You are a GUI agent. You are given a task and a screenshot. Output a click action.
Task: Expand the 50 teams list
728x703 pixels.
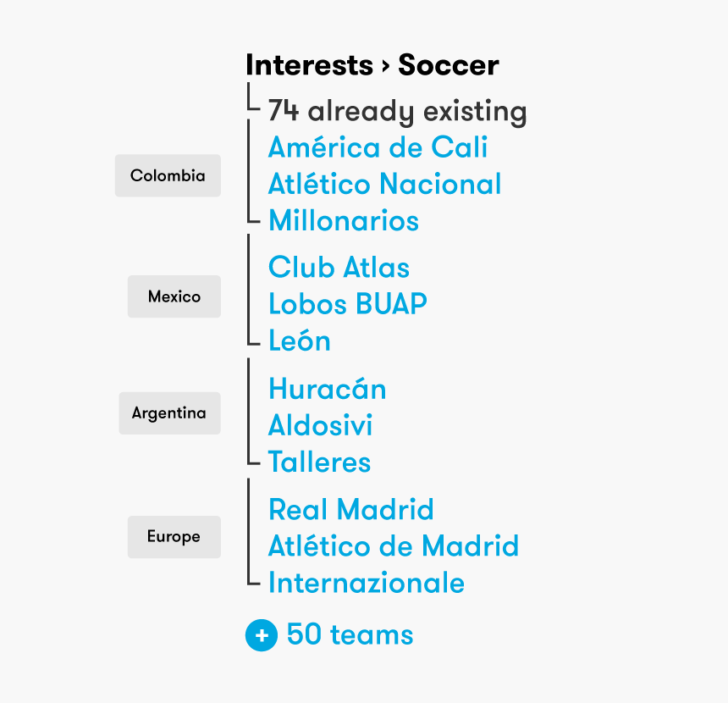click(350, 634)
